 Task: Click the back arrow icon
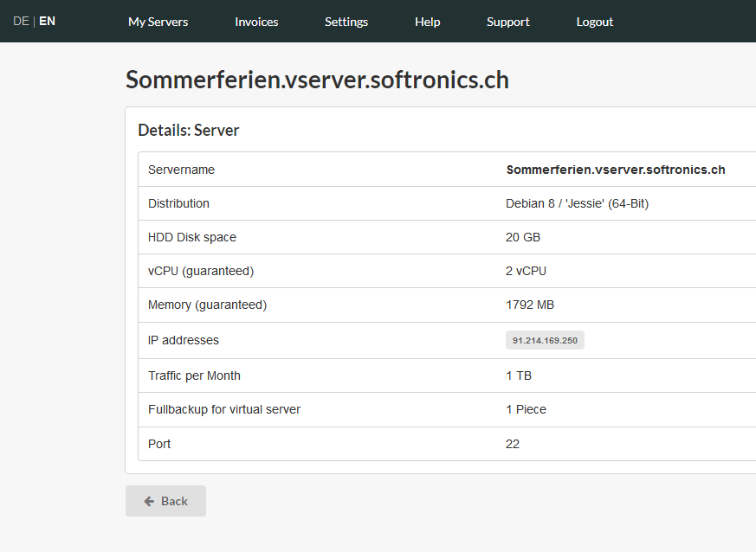[x=149, y=502]
